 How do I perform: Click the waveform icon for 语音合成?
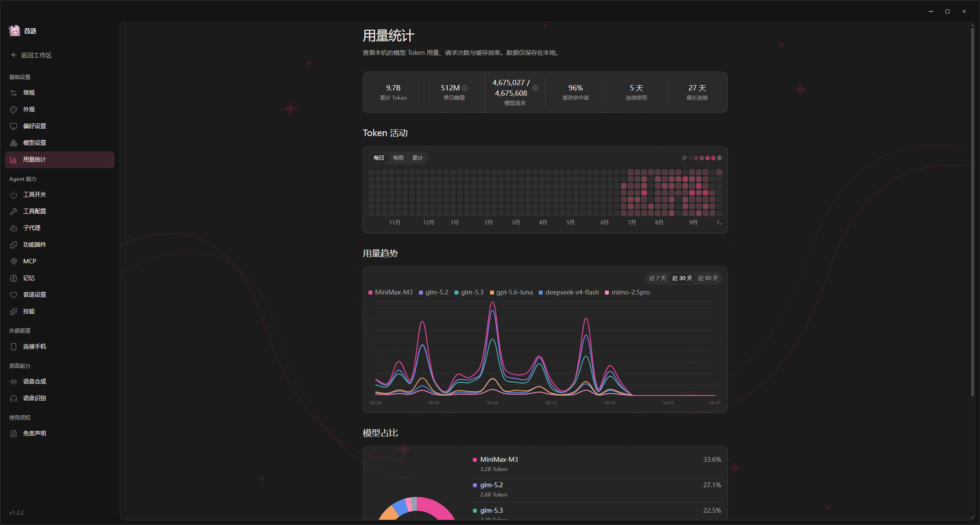coord(14,381)
